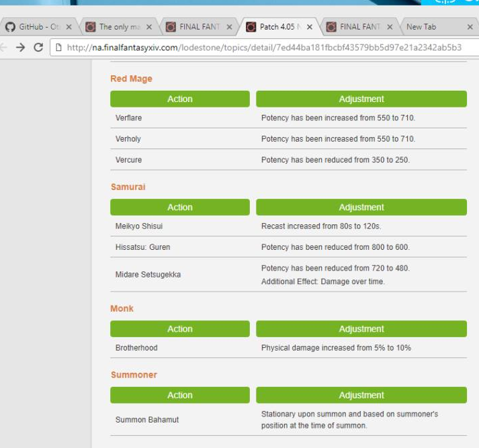This screenshot has width=479, height=448.
Task: Click the Summoner heading
Action: [x=134, y=375]
